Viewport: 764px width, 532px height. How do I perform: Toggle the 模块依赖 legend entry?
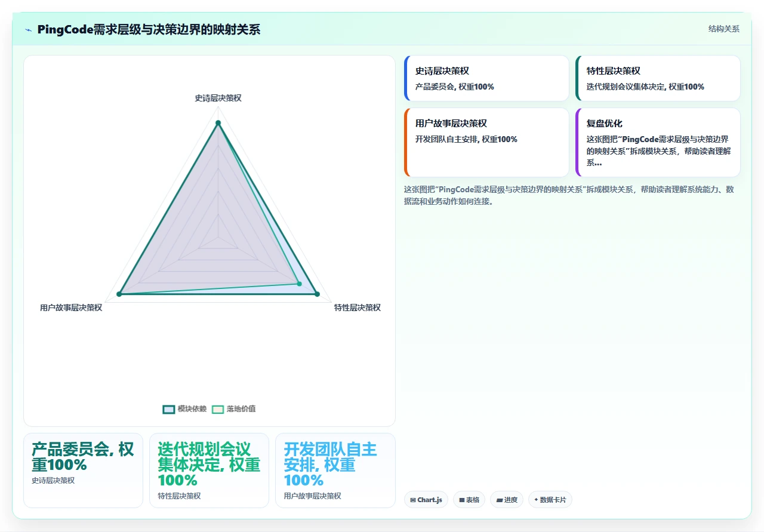(x=184, y=409)
